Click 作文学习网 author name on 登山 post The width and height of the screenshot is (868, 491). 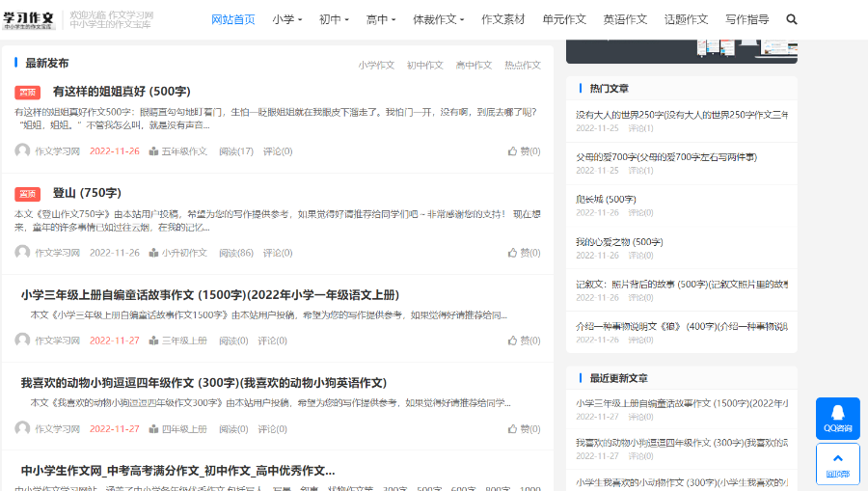pyautogui.click(x=58, y=253)
